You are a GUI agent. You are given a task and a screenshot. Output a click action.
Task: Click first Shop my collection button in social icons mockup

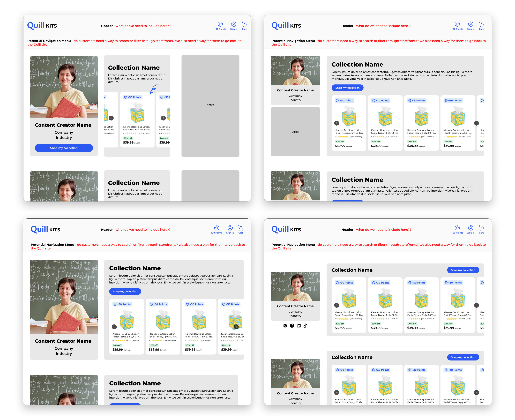(x=463, y=270)
